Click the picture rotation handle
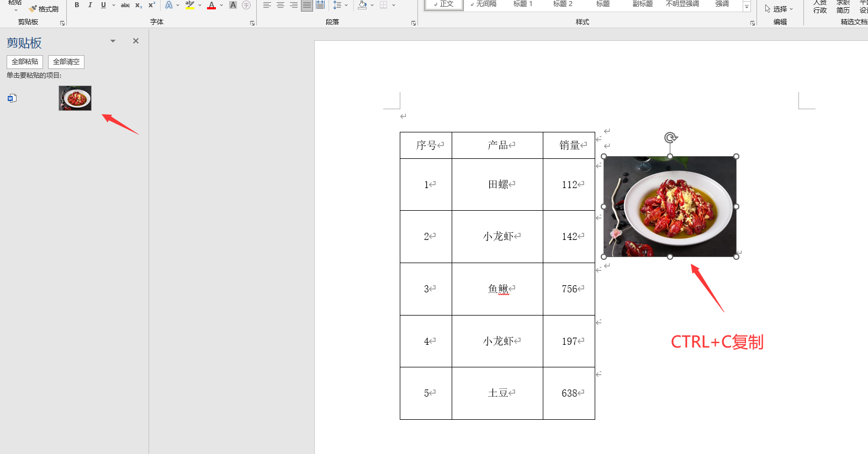 coord(671,137)
